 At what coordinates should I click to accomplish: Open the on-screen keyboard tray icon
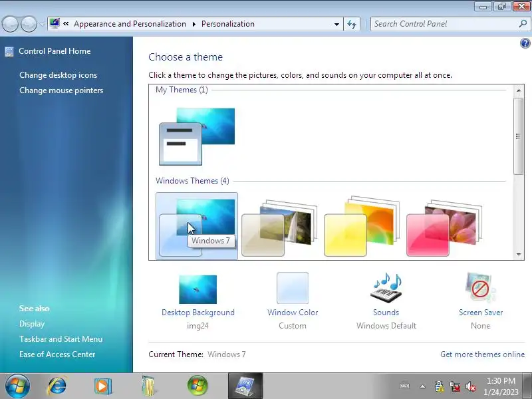coord(404,386)
